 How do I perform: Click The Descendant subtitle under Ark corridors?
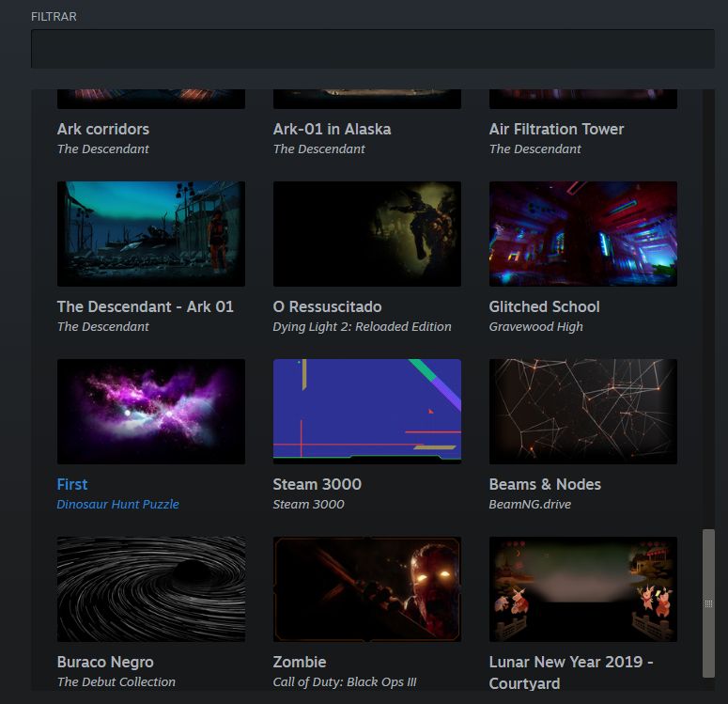[103, 149]
